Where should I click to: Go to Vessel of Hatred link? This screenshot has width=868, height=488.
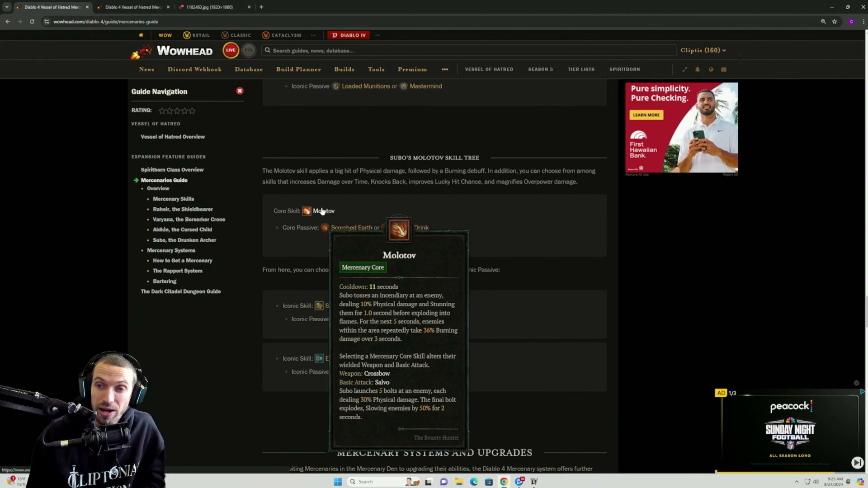[x=489, y=69]
